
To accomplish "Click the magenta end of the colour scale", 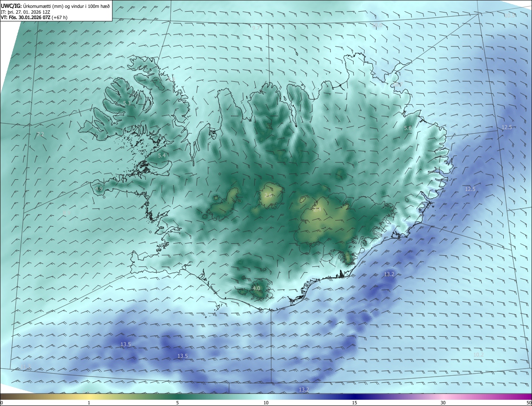I will coord(526,396).
